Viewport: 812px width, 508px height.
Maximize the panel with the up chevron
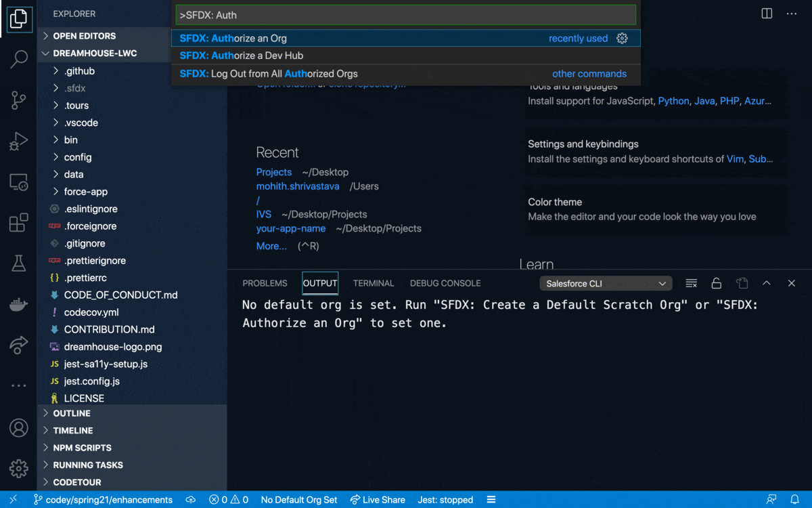(767, 283)
